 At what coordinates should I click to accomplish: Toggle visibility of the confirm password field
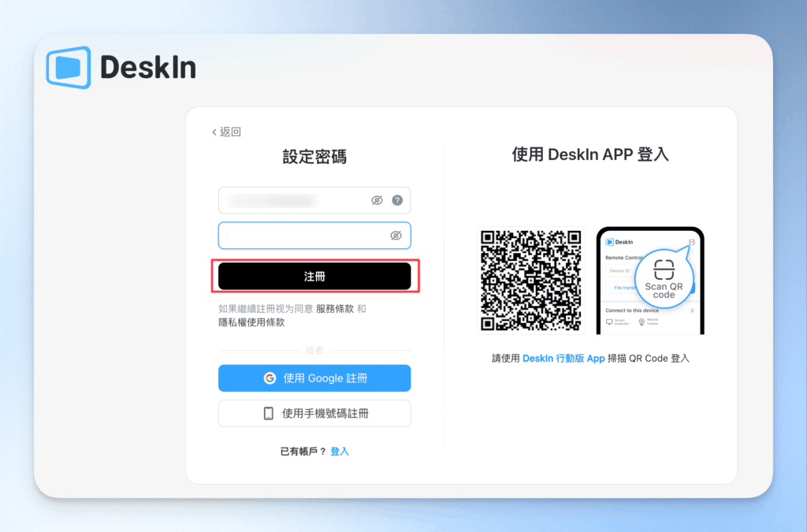[396, 236]
